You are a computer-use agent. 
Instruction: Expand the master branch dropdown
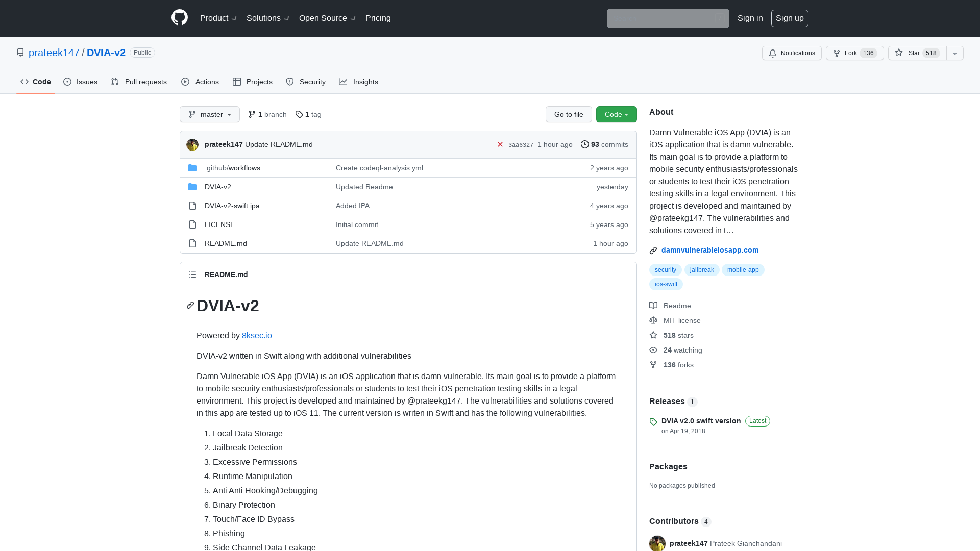click(x=209, y=114)
